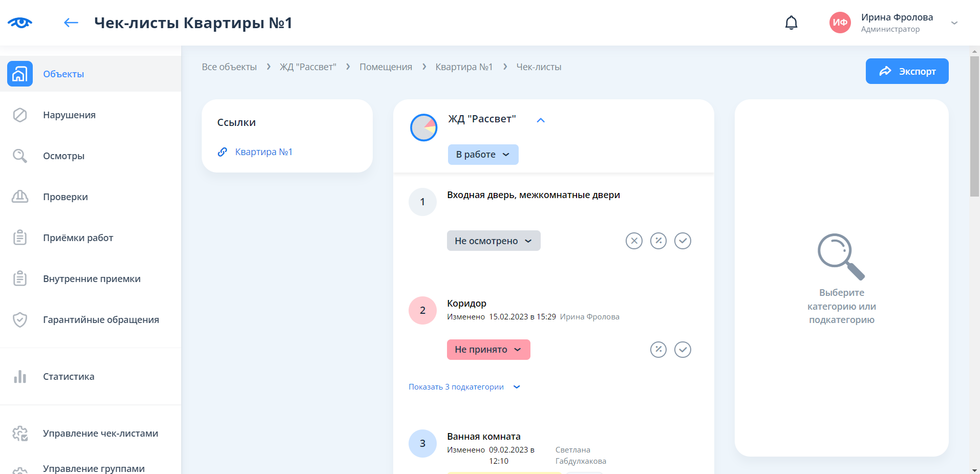Click the back arrow icon in header
Screen dimensions: 980x474
tap(71, 23)
